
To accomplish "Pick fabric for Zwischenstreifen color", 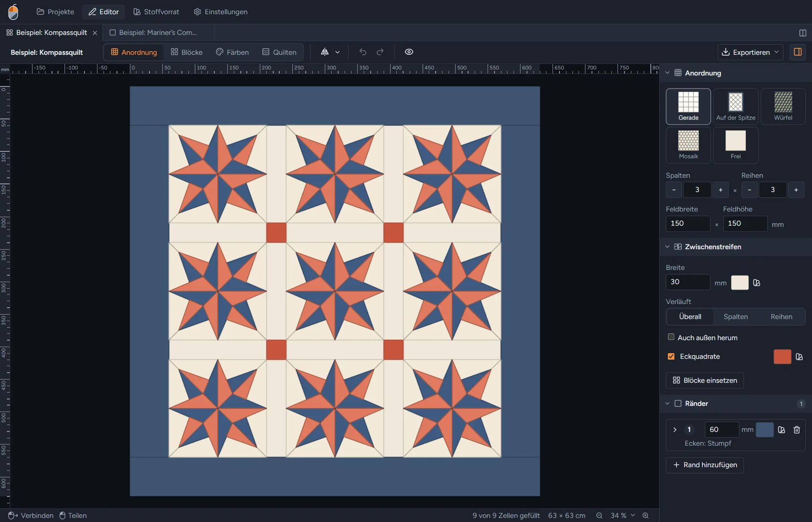I will point(757,283).
